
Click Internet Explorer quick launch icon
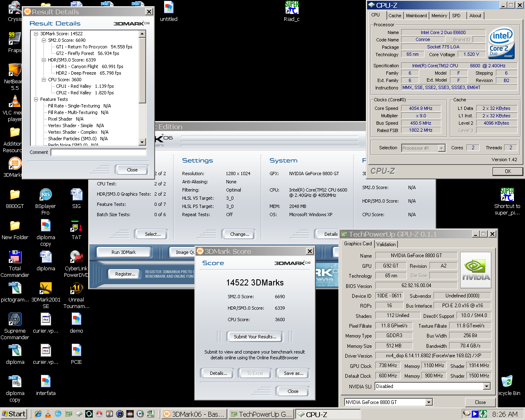[x=38, y=414]
